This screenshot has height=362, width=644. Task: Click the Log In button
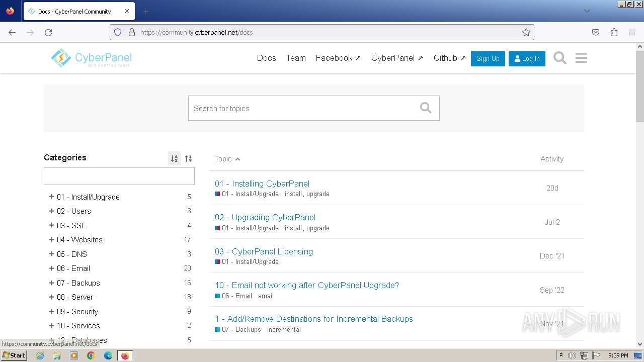click(527, 58)
